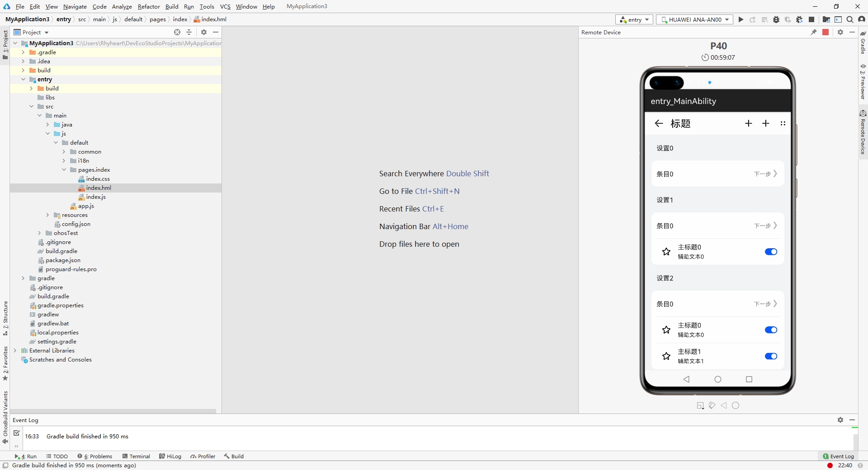The image size is (868, 470).
Task: Open Remote Device panel settings gear
Action: pyautogui.click(x=840, y=32)
